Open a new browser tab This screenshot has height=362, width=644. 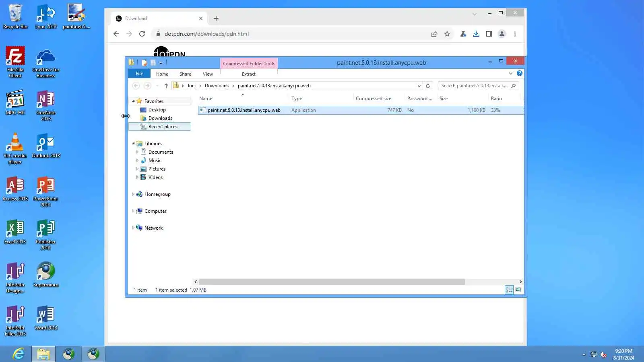(216, 19)
